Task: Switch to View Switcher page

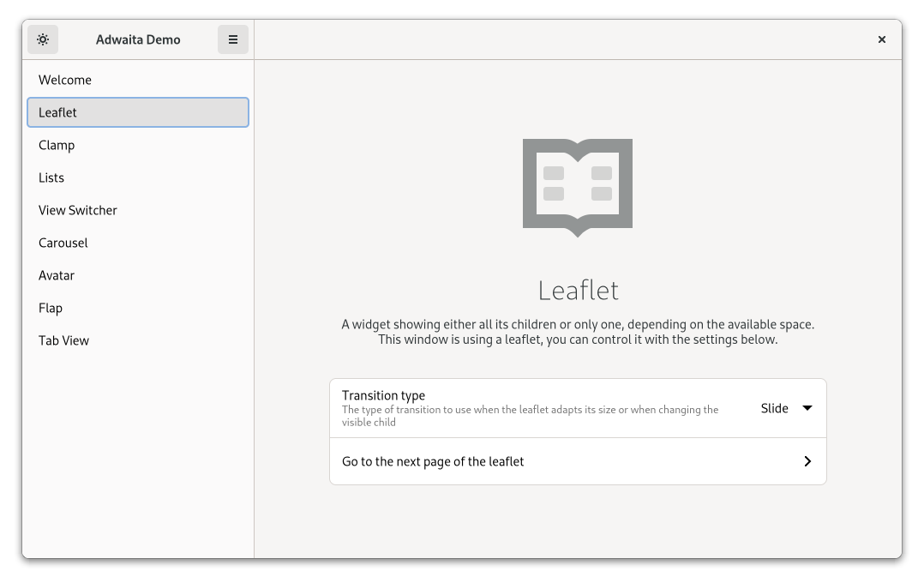Action: pyautogui.click(x=78, y=210)
